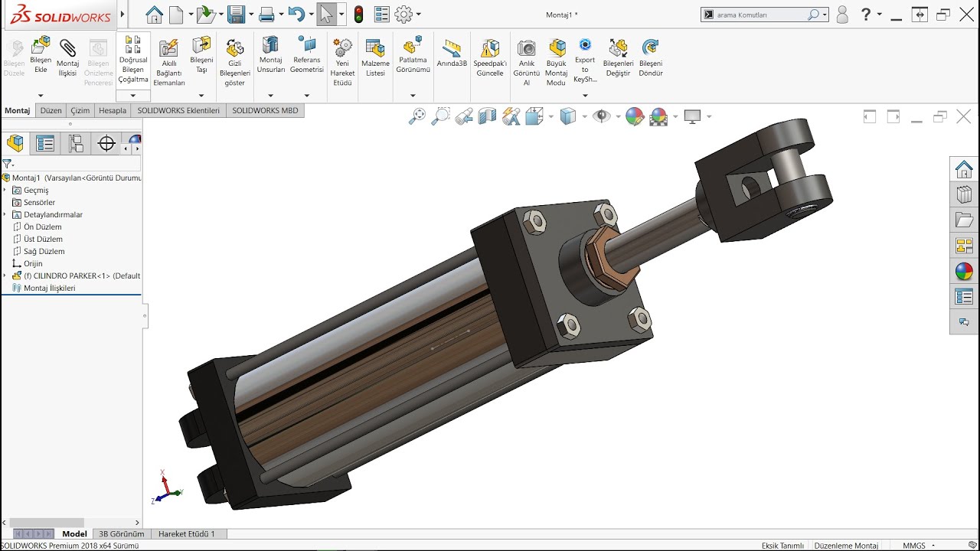The width and height of the screenshot is (980, 551).
Task: Expand the Bileşen Ekle dropdown arrow
Action: click(41, 96)
